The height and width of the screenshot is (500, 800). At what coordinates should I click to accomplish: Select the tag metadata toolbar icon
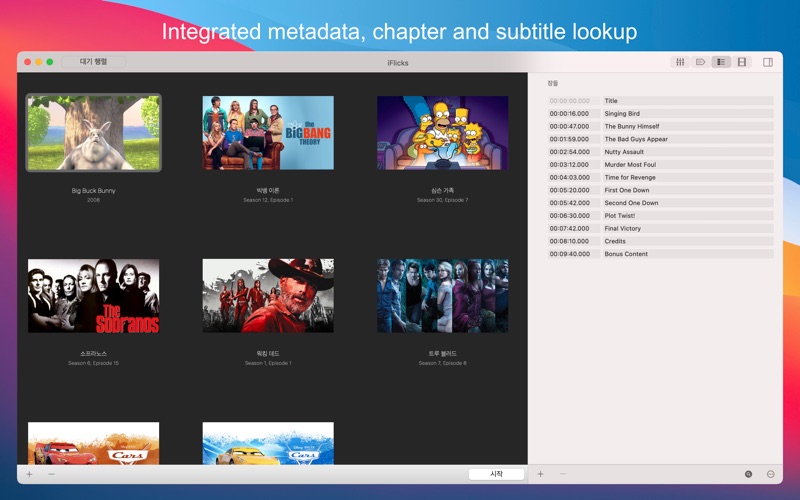[x=701, y=62]
